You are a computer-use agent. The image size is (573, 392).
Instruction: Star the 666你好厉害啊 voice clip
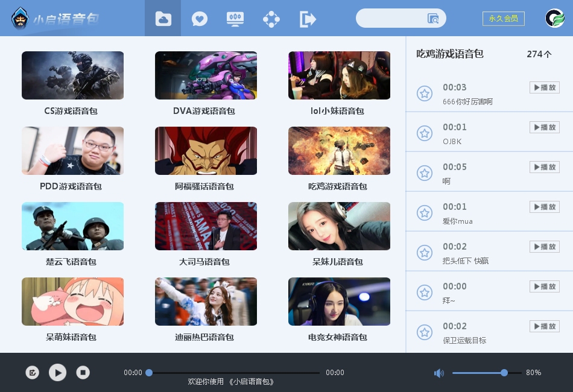tap(425, 93)
